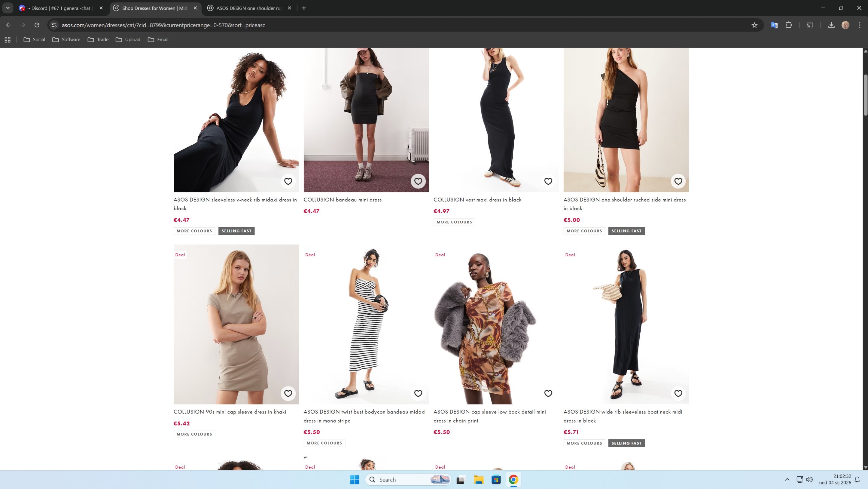
Task: Switch to the Discord general-chat tab
Action: point(61,8)
